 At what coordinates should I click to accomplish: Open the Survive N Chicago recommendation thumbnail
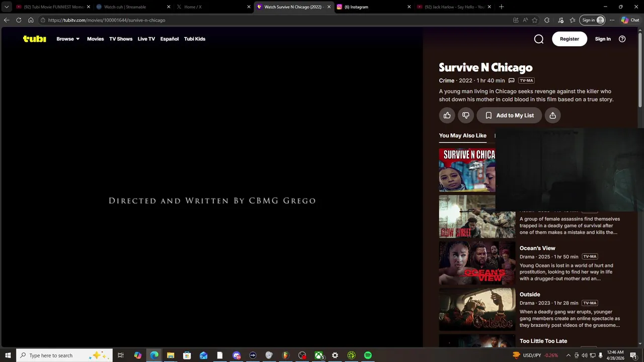[x=467, y=170]
